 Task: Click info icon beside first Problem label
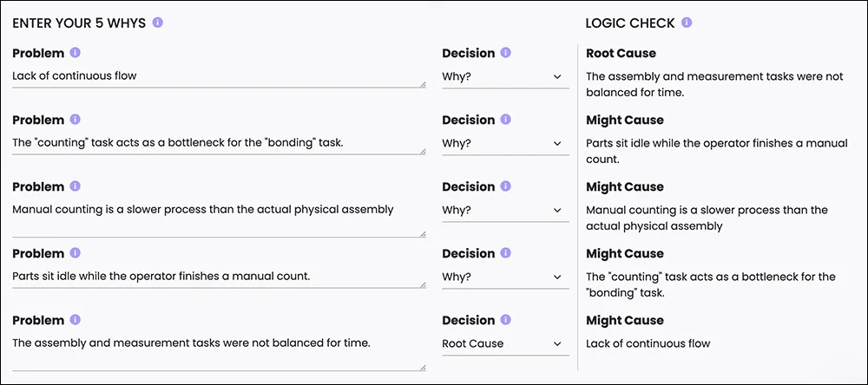point(76,53)
